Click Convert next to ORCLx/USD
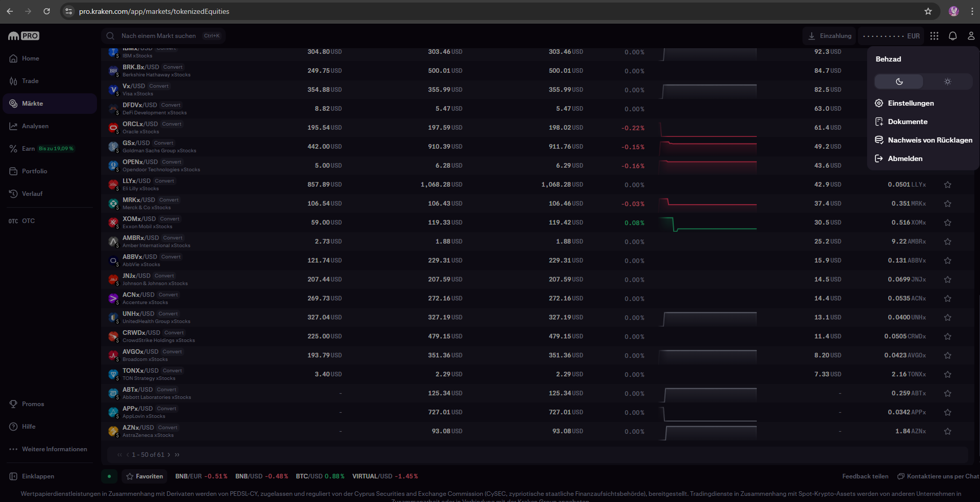The width and height of the screenshot is (980, 502). pos(172,124)
